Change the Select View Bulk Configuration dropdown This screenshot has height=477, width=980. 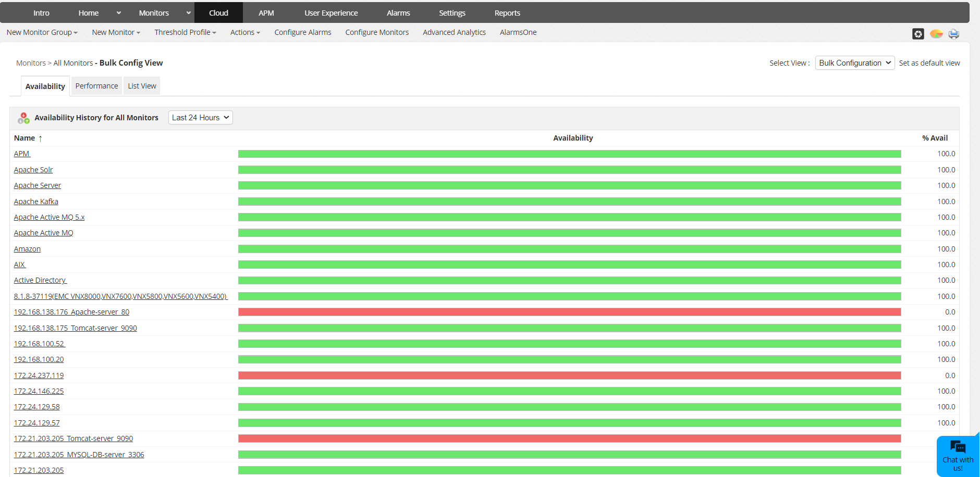coord(854,62)
